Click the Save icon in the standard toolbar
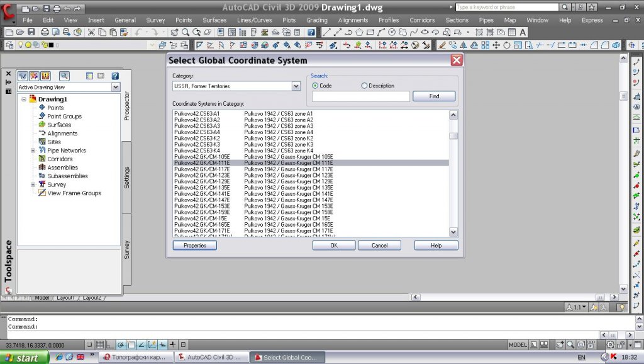644x364 pixels. coord(31,32)
